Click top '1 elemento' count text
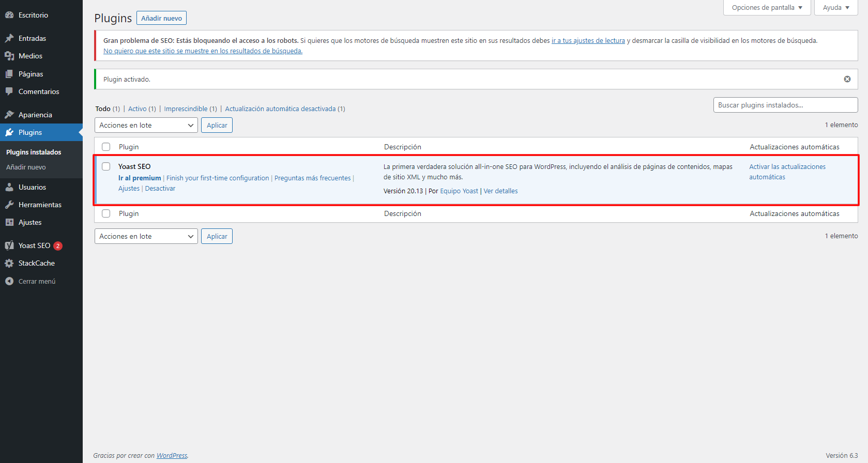 point(841,125)
